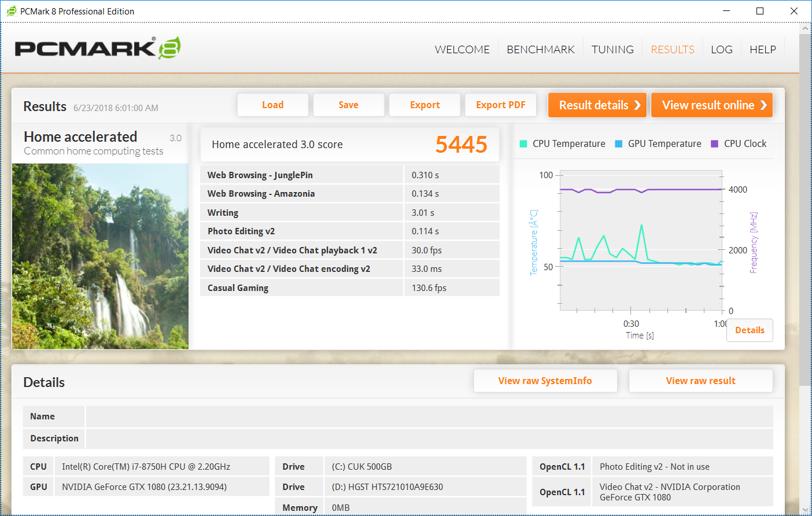The width and height of the screenshot is (812, 516).
Task: Open the HELP tab
Action: (763, 49)
